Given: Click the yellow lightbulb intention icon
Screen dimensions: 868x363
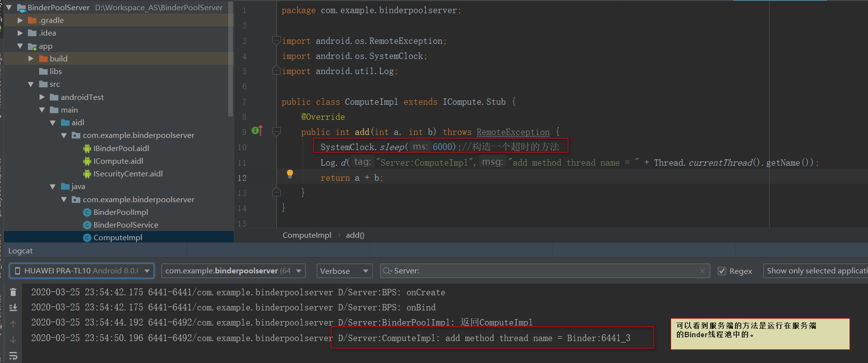Looking at the screenshot, I should [x=290, y=174].
